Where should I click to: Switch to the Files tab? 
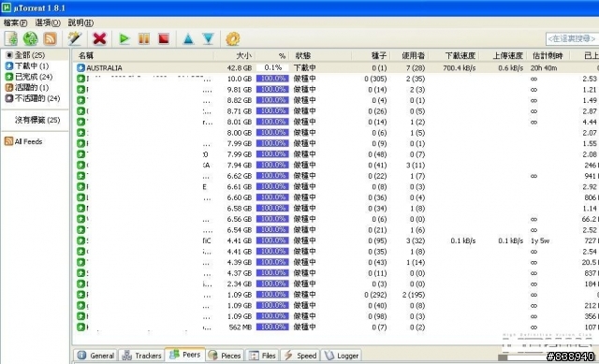coord(262,356)
